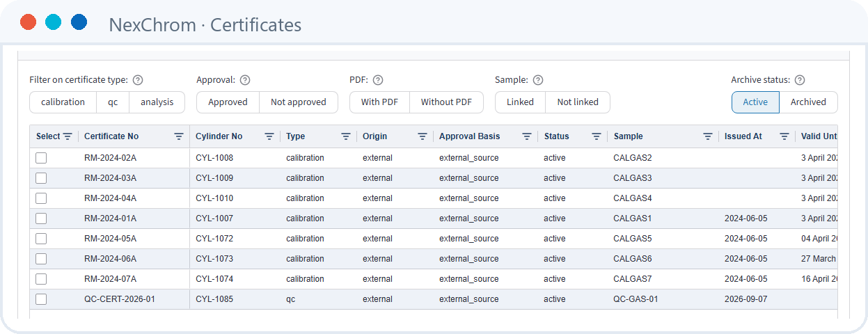
Task: Open help icon next to Approval
Action: coord(245,80)
